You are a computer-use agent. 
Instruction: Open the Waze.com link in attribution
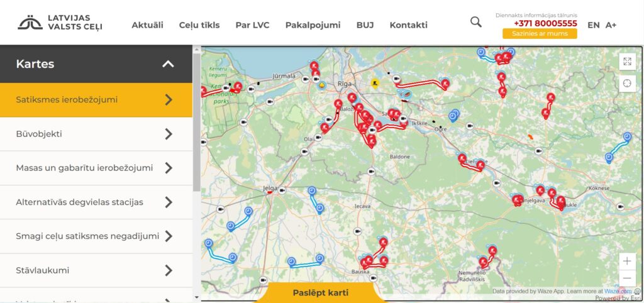pyautogui.click(x=618, y=291)
